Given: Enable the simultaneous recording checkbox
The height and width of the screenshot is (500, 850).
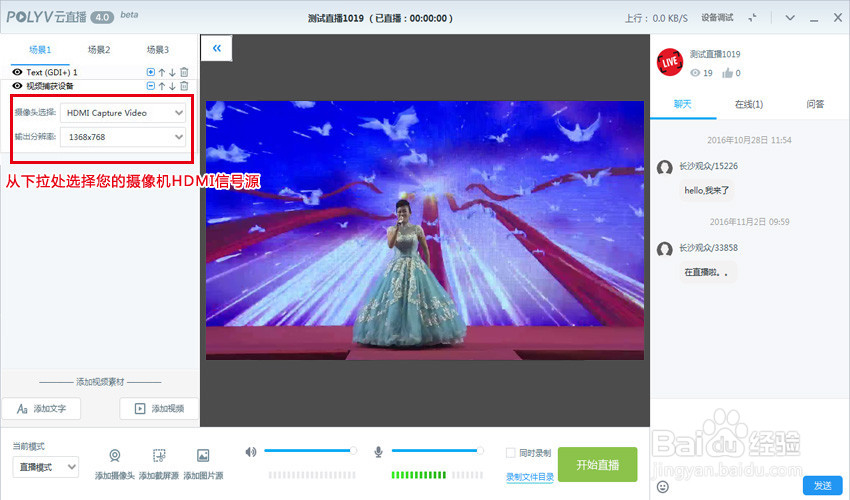Looking at the screenshot, I should [510, 453].
